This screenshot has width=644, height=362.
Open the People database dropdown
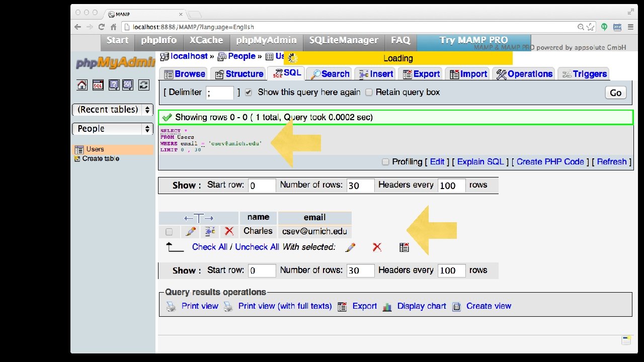click(113, 129)
